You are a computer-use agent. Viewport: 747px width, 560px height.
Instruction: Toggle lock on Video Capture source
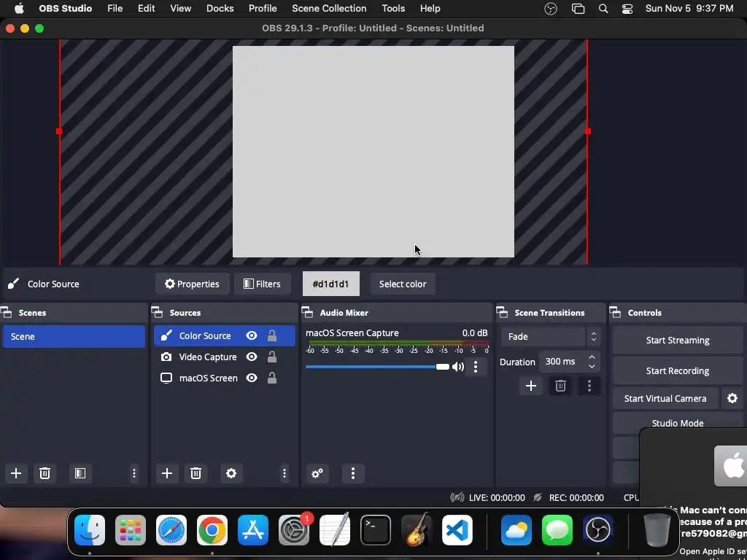(272, 357)
